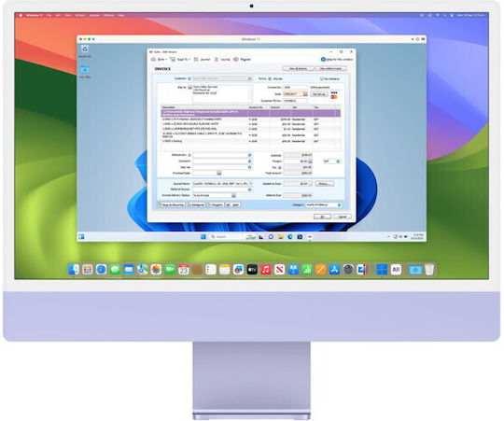The width and height of the screenshot is (504, 421).
Task: Click the zoom arrow beside Terms label
Action: 270,78
